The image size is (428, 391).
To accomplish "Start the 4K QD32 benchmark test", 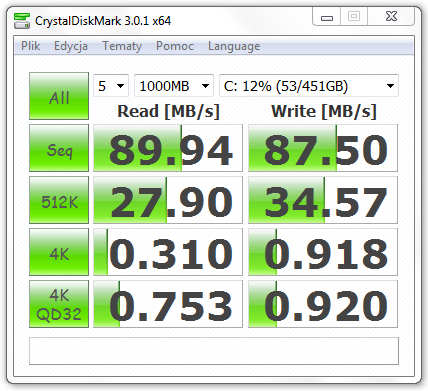I will tap(59, 304).
